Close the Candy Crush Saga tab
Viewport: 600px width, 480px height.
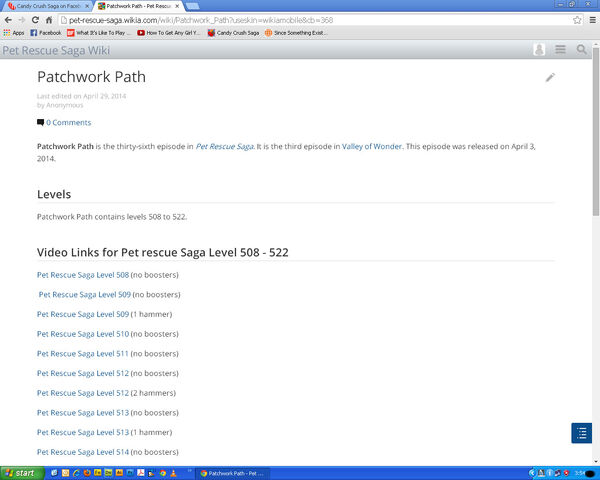point(87,6)
